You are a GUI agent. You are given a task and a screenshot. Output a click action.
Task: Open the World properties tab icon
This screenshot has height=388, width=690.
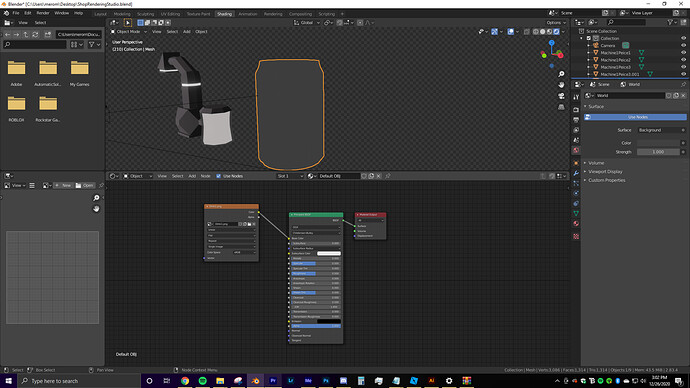pyautogui.click(x=576, y=150)
